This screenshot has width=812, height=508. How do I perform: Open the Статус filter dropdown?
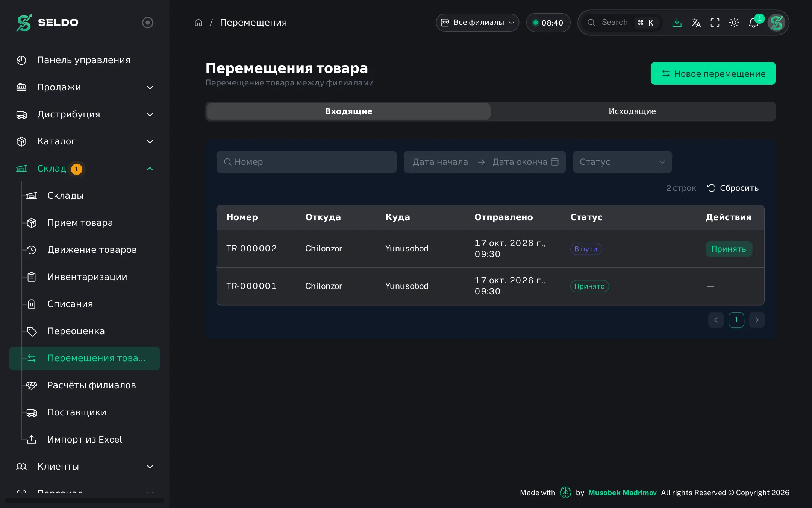(x=622, y=162)
